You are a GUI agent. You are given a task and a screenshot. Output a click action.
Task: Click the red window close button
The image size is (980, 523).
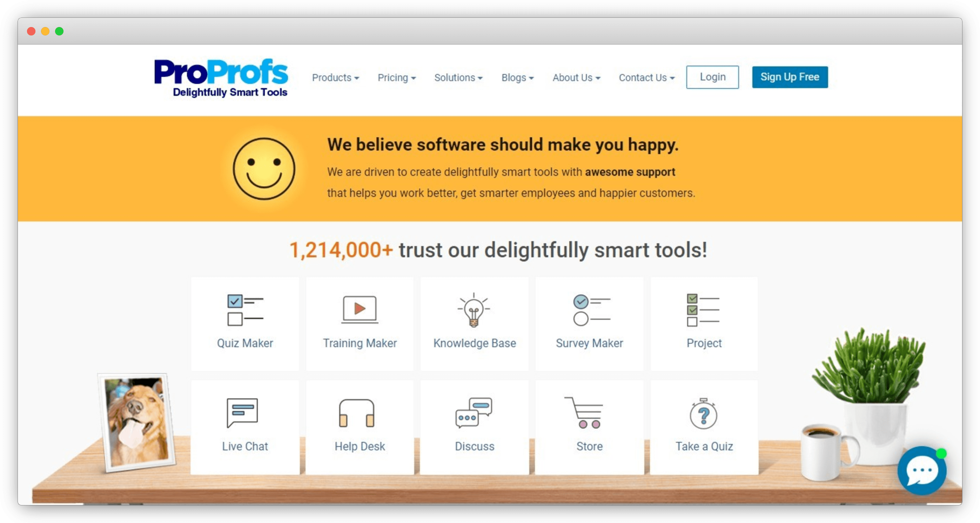click(x=31, y=31)
